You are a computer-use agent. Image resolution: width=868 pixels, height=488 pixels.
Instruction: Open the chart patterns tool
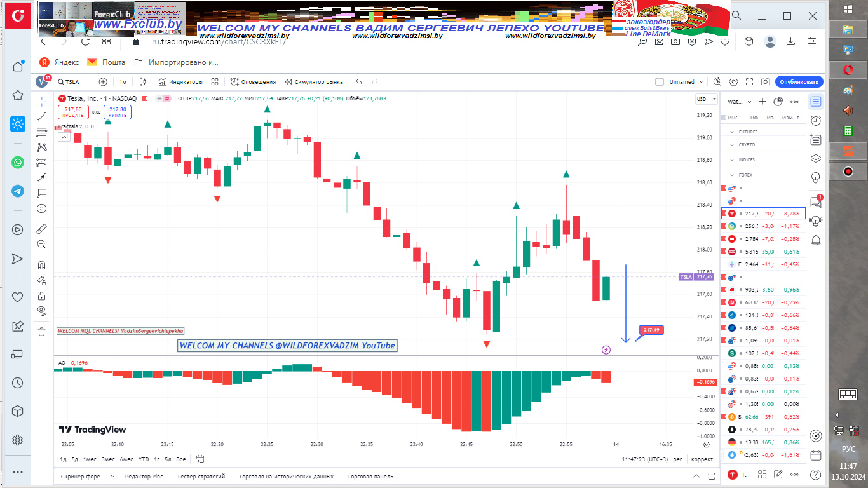41,147
